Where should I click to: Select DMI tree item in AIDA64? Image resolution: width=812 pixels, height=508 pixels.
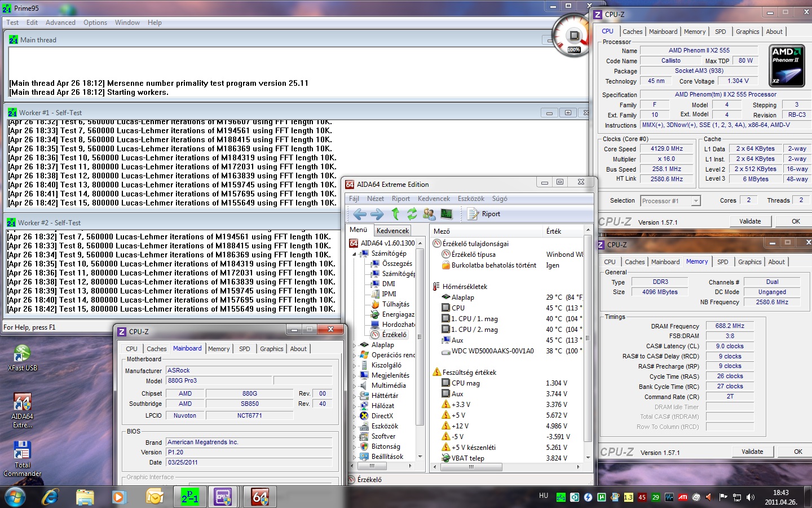coord(389,284)
